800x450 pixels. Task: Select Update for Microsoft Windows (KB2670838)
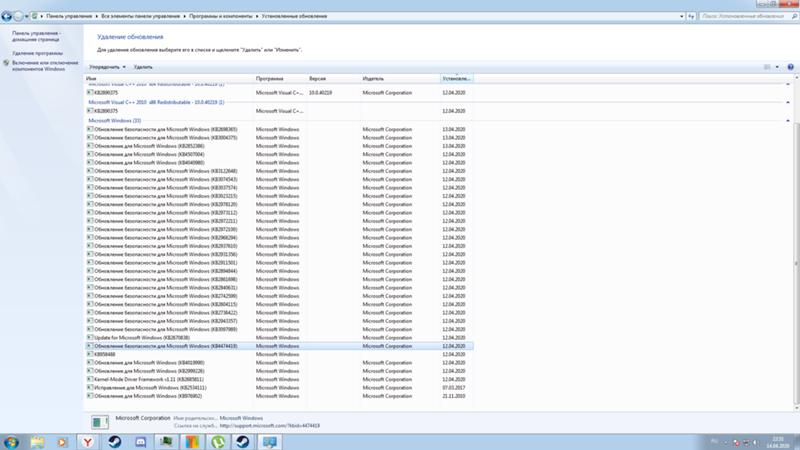point(279,338)
